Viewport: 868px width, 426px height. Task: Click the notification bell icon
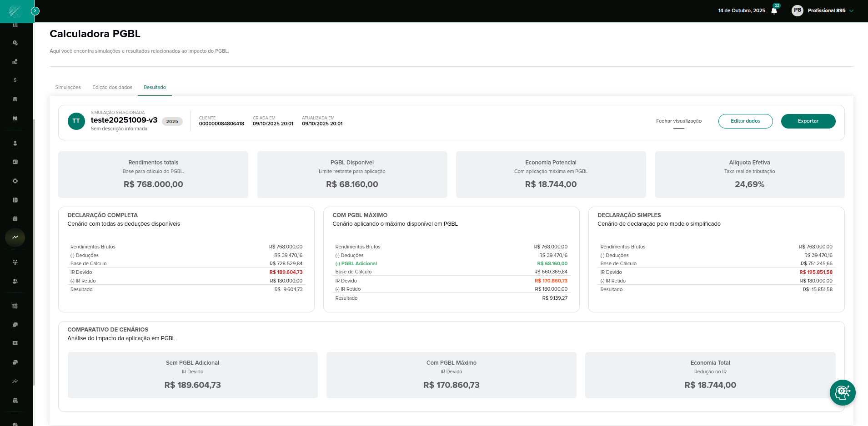(x=774, y=11)
